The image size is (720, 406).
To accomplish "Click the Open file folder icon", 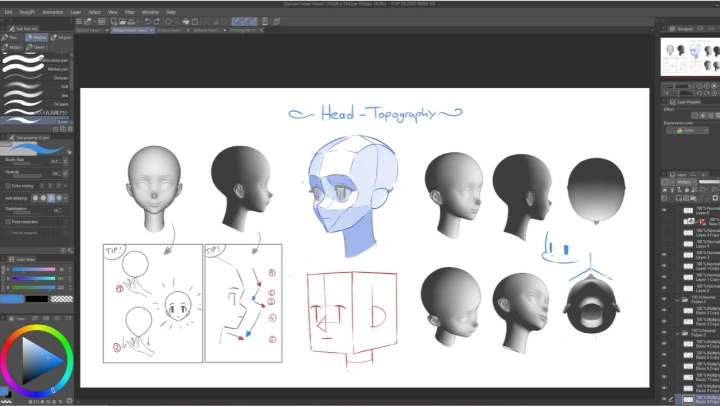I will coord(122,21).
